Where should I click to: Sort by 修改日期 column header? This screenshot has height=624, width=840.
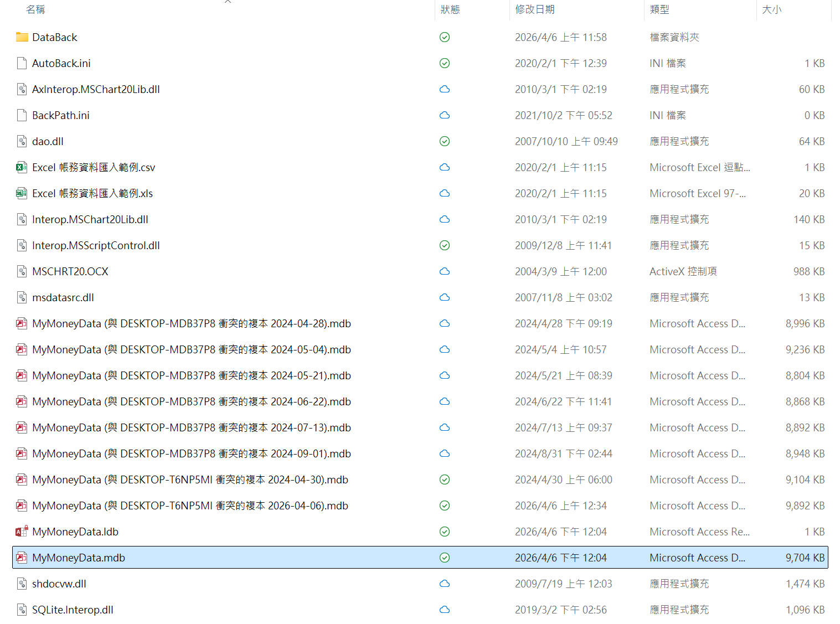coord(534,9)
